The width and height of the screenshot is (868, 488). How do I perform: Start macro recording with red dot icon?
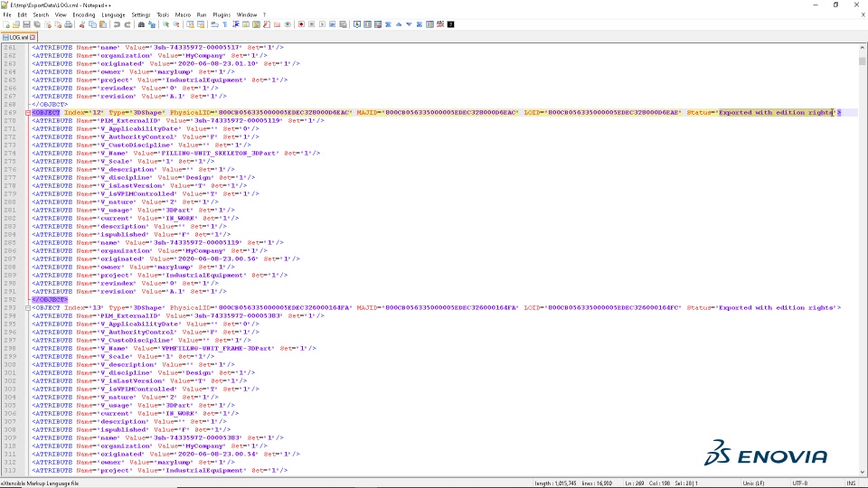(301, 24)
